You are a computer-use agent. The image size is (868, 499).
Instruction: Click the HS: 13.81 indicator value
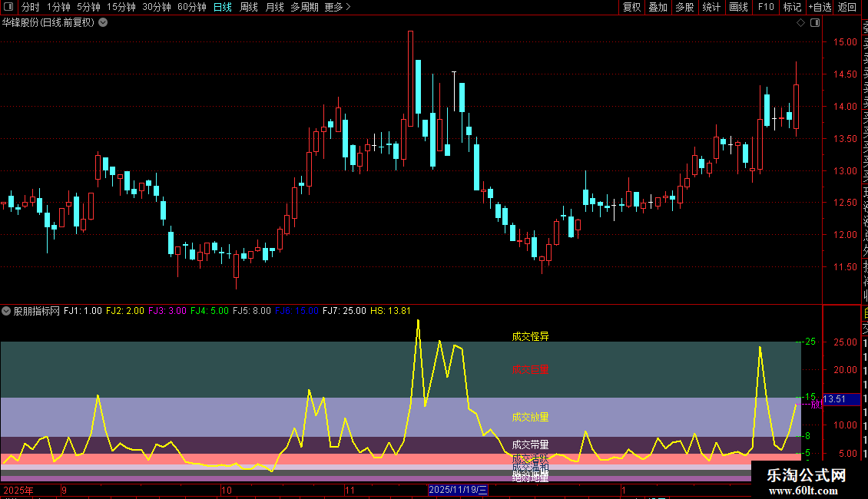tap(391, 311)
